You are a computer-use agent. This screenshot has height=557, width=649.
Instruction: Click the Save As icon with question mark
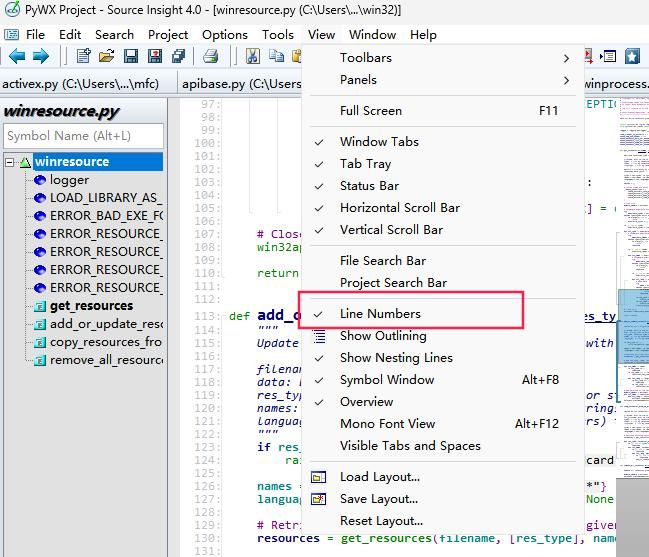[x=155, y=56]
